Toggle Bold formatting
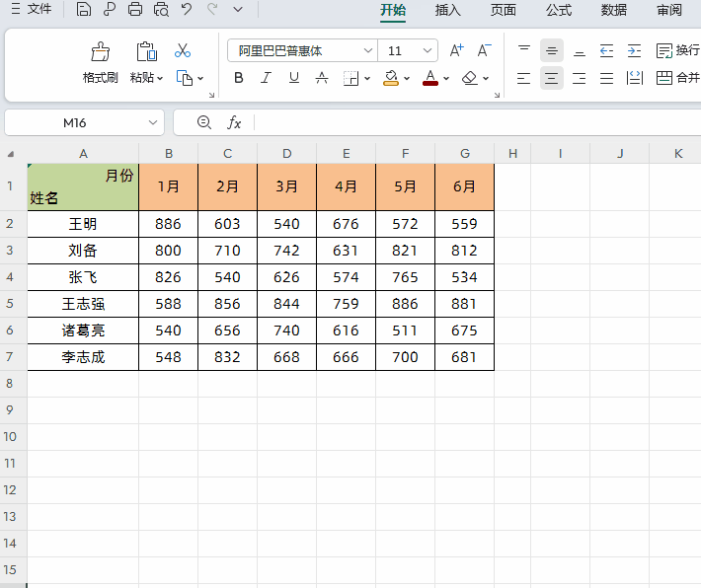The image size is (701, 588). [x=238, y=78]
